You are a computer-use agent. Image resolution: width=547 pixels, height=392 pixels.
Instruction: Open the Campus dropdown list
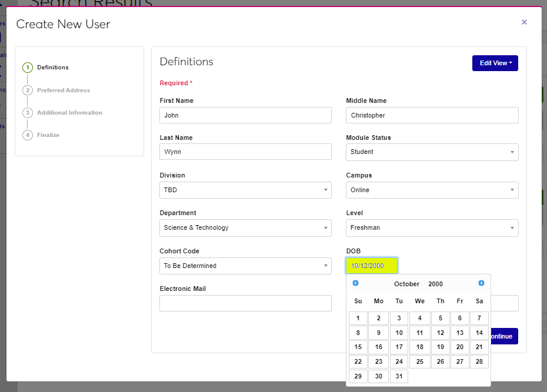432,190
